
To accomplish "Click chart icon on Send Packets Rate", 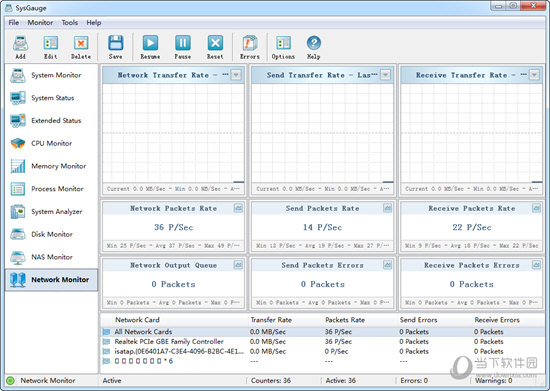I will (x=388, y=208).
